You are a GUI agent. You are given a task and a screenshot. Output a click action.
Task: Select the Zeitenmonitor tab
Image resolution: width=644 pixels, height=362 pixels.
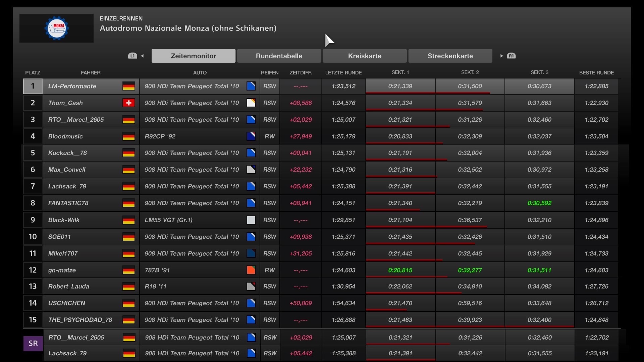pos(193,56)
